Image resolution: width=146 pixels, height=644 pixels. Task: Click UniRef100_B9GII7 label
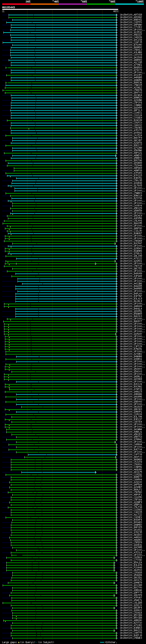point(131,145)
